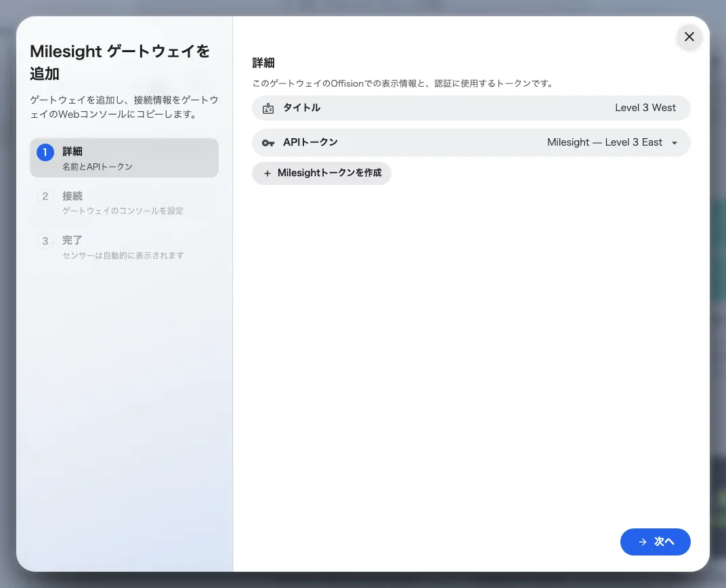
Task: Open the APIトークン dropdown arrow
Action: tap(675, 143)
